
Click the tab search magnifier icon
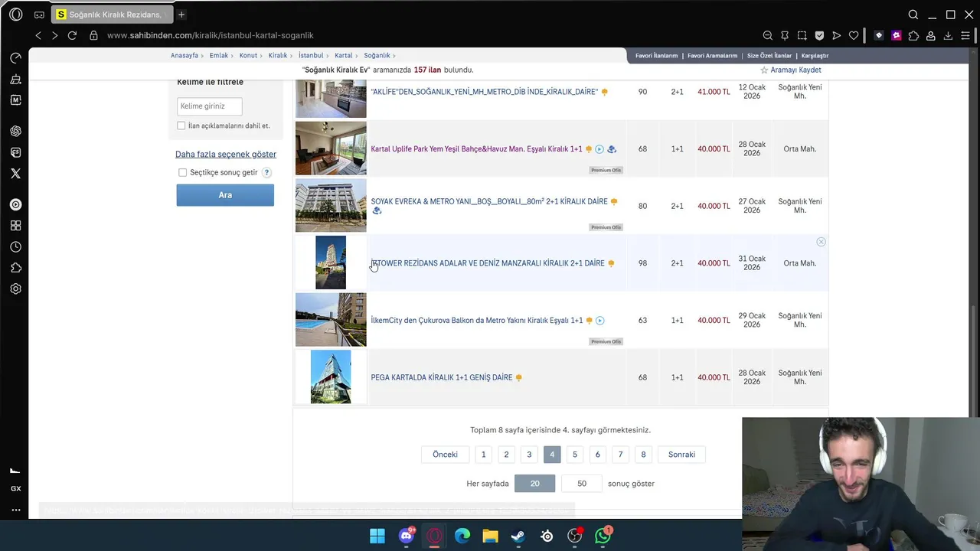pos(913,15)
